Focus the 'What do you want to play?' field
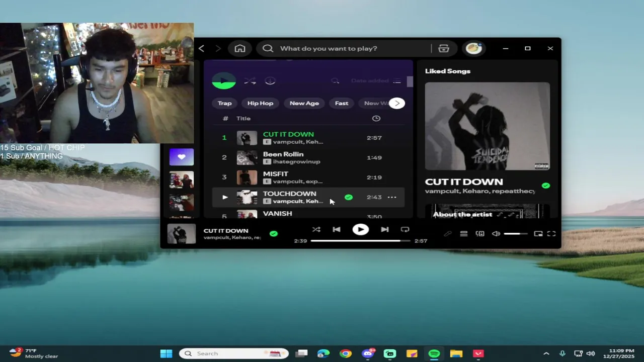644x362 pixels. (329, 48)
